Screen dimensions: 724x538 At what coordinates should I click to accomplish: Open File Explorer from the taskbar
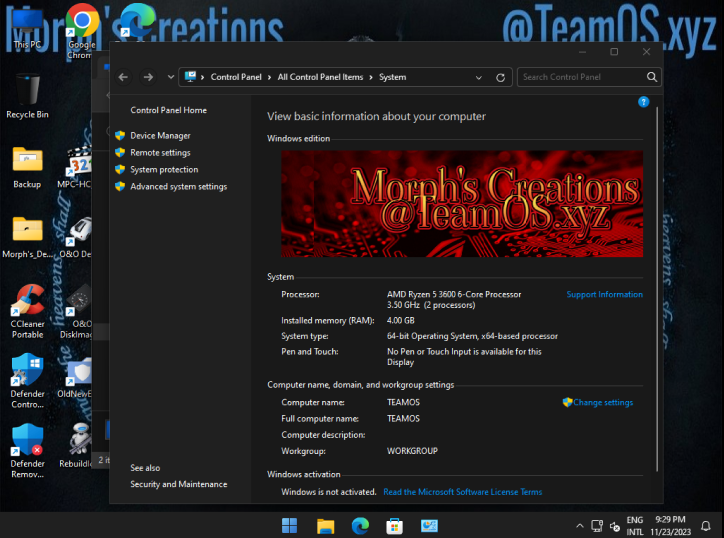[325, 526]
